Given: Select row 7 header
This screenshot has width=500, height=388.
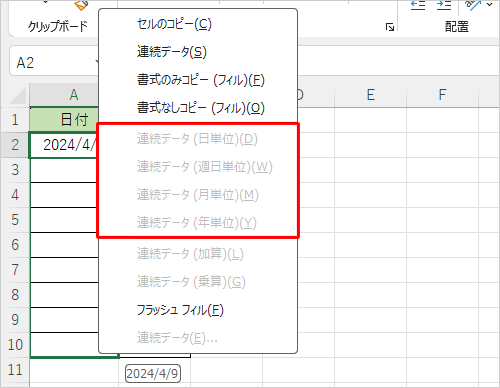Looking at the screenshot, I should [15, 270].
